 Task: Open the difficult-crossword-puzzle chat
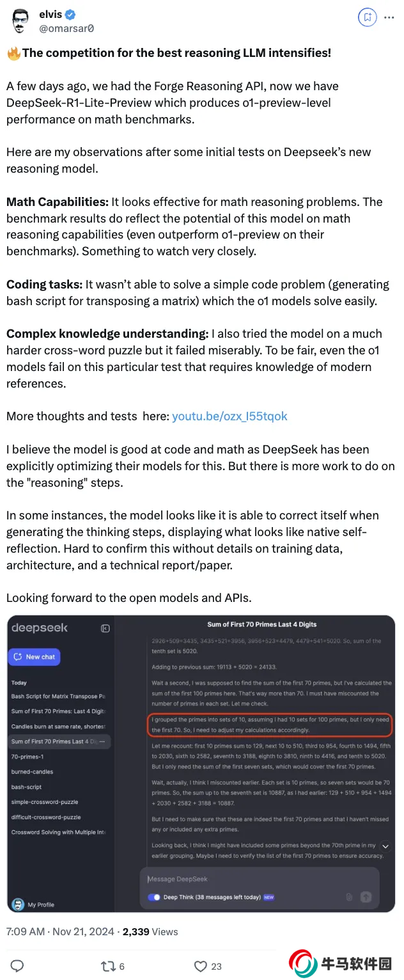45,817
